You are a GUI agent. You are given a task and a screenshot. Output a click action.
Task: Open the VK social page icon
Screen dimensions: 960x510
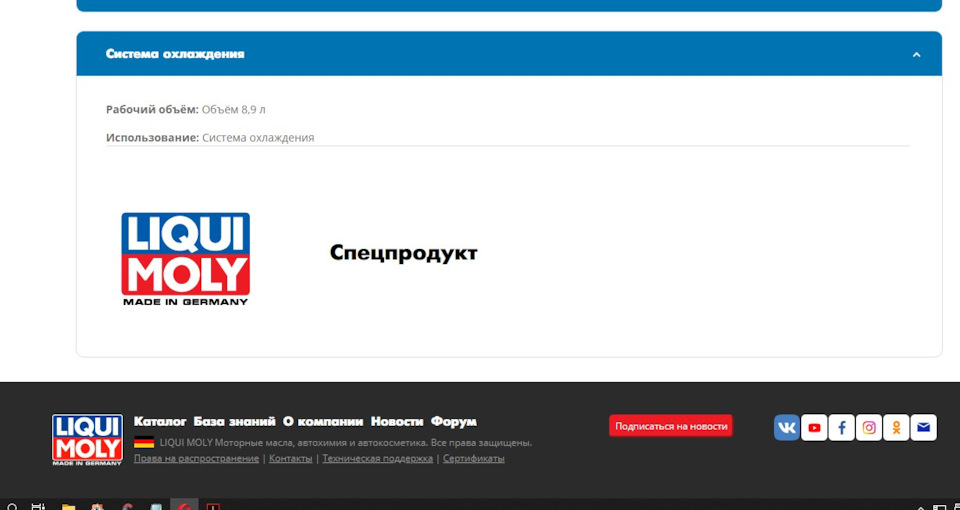click(787, 427)
